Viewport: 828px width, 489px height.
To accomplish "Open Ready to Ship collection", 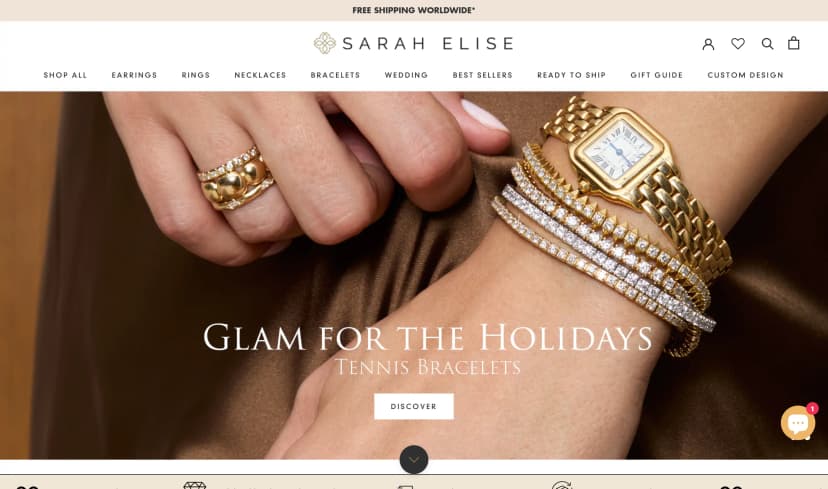I will 571,75.
